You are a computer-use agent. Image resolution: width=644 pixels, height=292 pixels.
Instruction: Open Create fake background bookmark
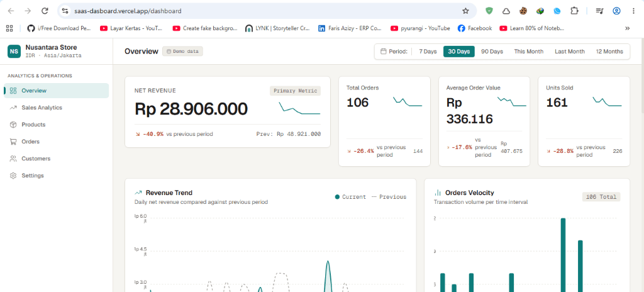(x=204, y=28)
